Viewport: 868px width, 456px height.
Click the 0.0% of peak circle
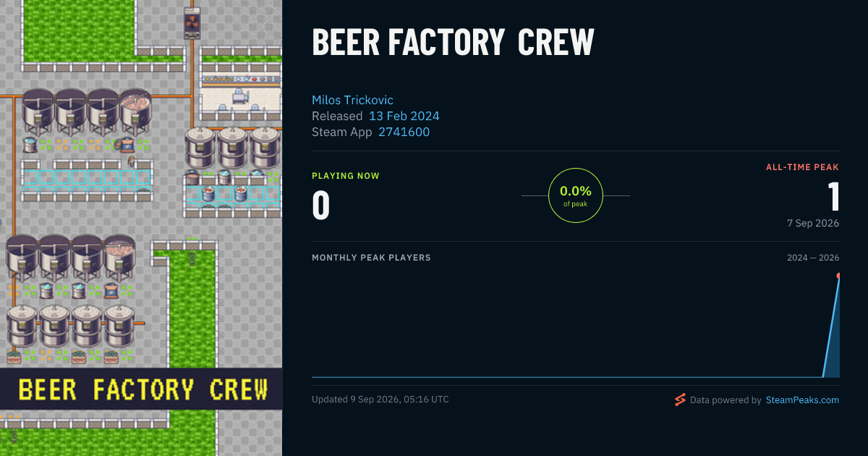576,195
